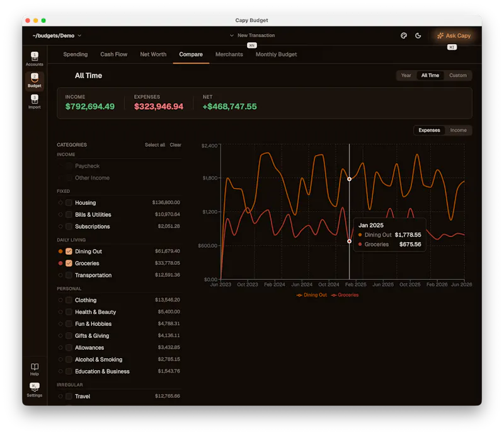This screenshot has width=504, height=435.
Task: Click the $33,778.05 Groceries amount
Action: 168,263
